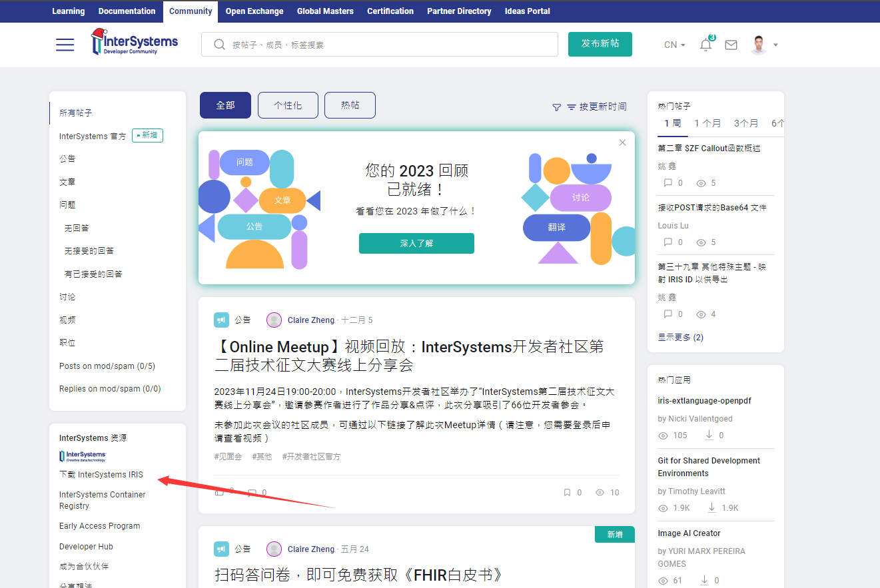Open the Online Meetup post title
This screenshot has height=588, width=880.
[409, 356]
